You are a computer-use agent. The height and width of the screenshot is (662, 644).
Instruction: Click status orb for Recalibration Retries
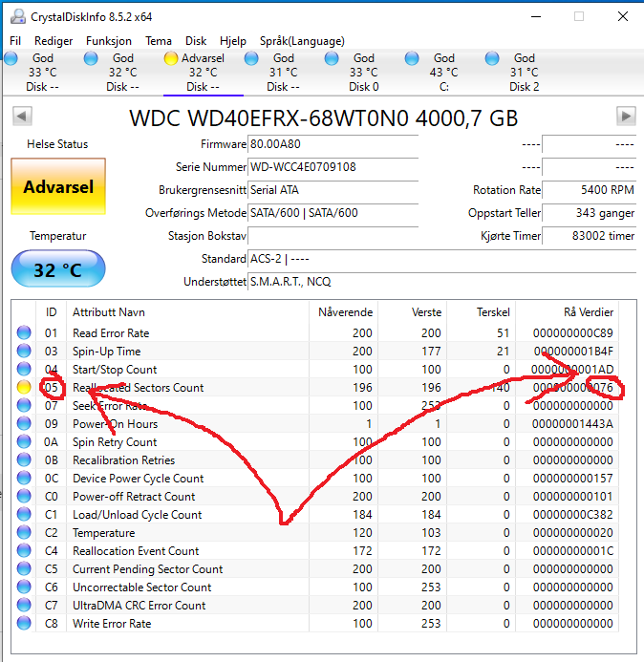(24, 459)
